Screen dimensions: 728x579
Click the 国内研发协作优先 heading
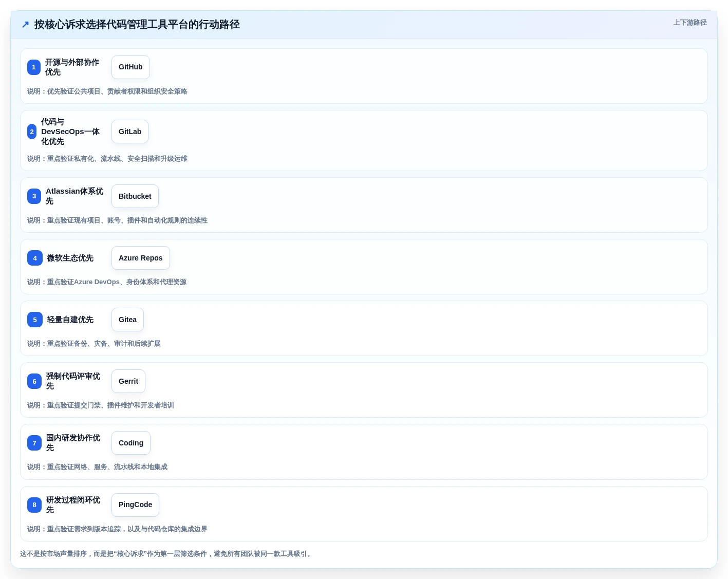[x=74, y=443]
